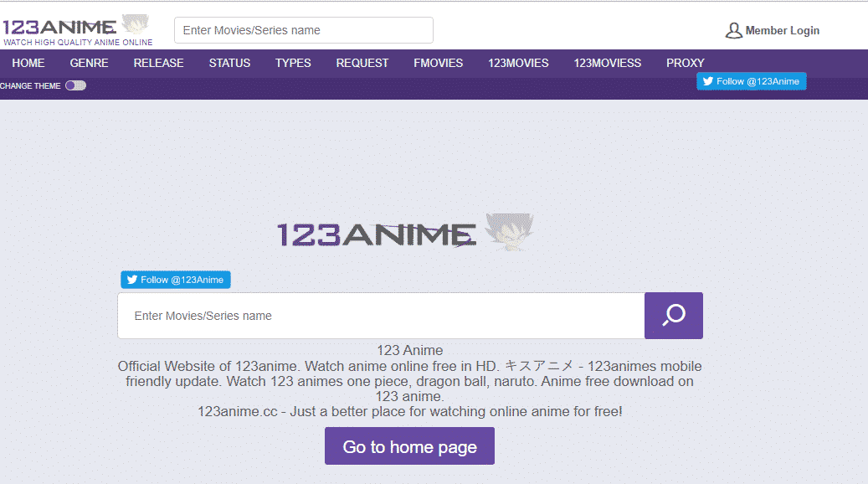The width and height of the screenshot is (868, 484).
Task: Open the PROXY navigation item
Action: pos(686,63)
